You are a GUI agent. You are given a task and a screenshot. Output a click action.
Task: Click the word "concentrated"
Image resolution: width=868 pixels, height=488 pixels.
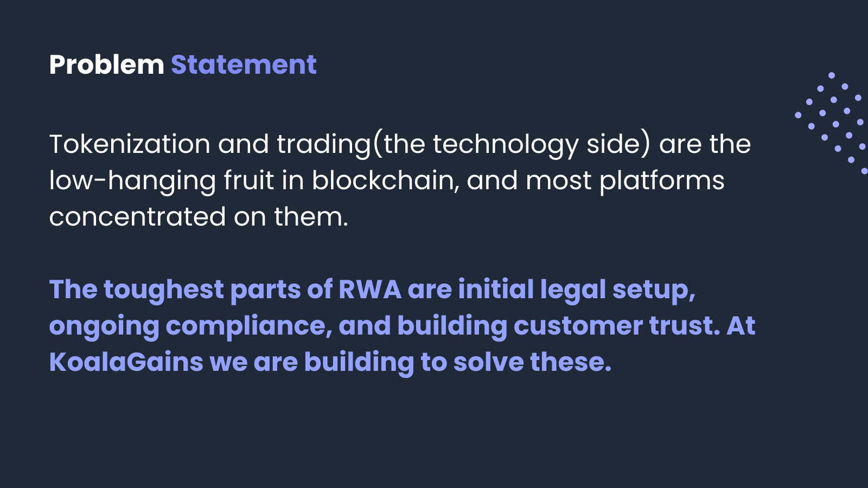137,217
